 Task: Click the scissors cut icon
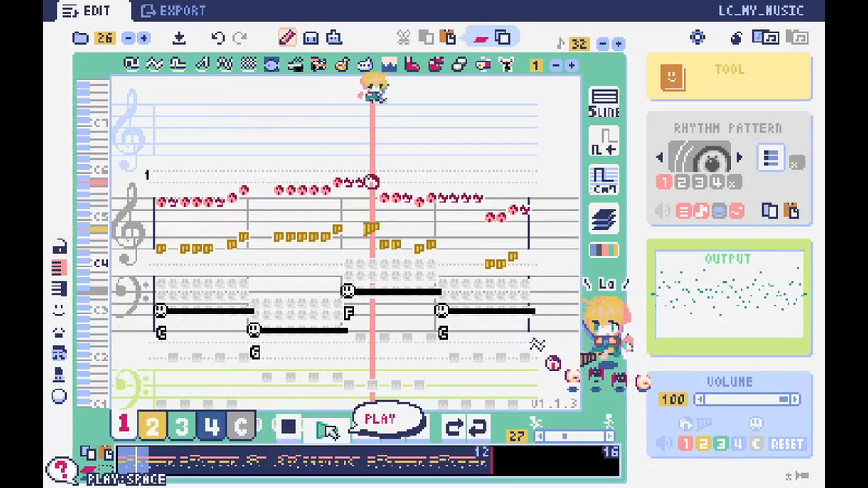click(403, 38)
